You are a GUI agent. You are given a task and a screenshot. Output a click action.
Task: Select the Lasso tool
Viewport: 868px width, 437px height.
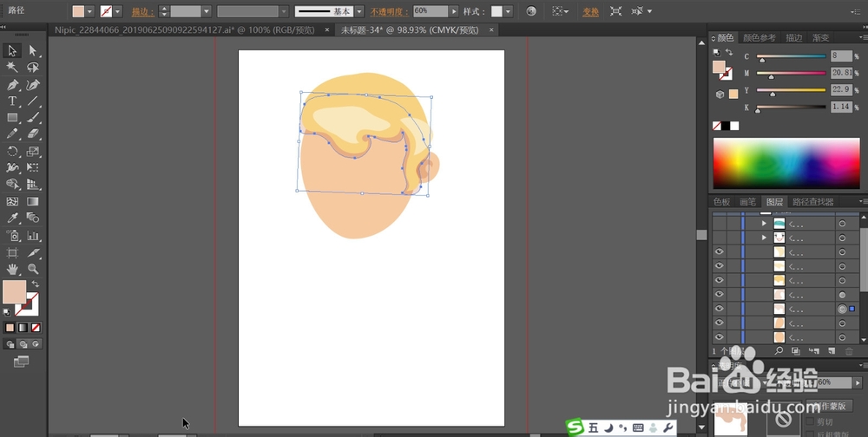[33, 68]
